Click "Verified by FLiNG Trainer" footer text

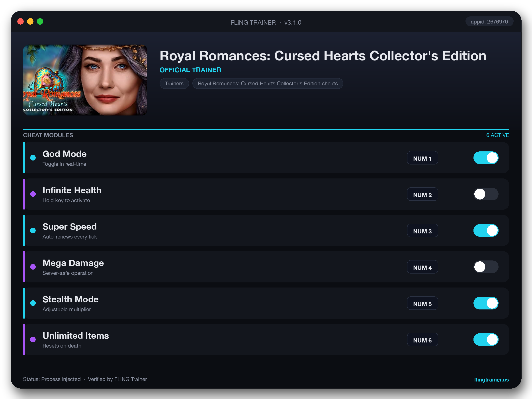117,379
